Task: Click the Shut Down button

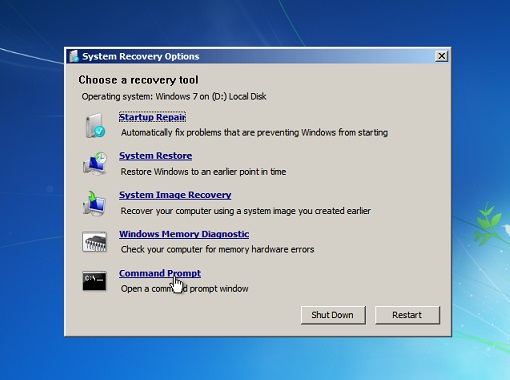Action: pos(333,315)
